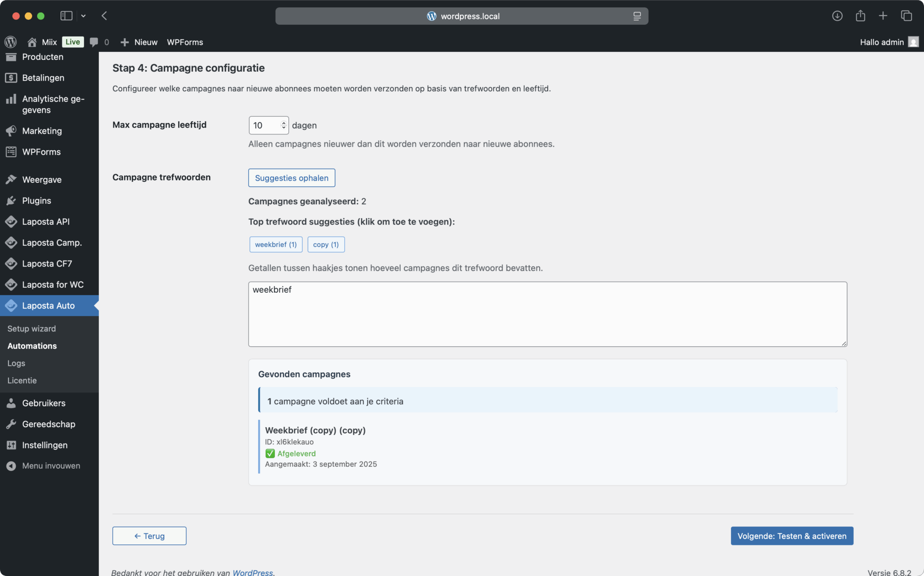Collapse menu with Menu invouwen

(x=51, y=466)
